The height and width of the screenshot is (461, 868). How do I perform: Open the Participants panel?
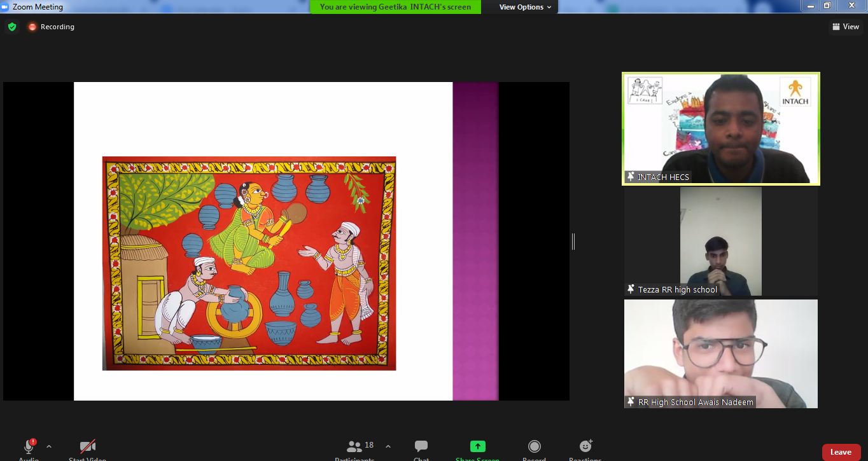(354, 450)
